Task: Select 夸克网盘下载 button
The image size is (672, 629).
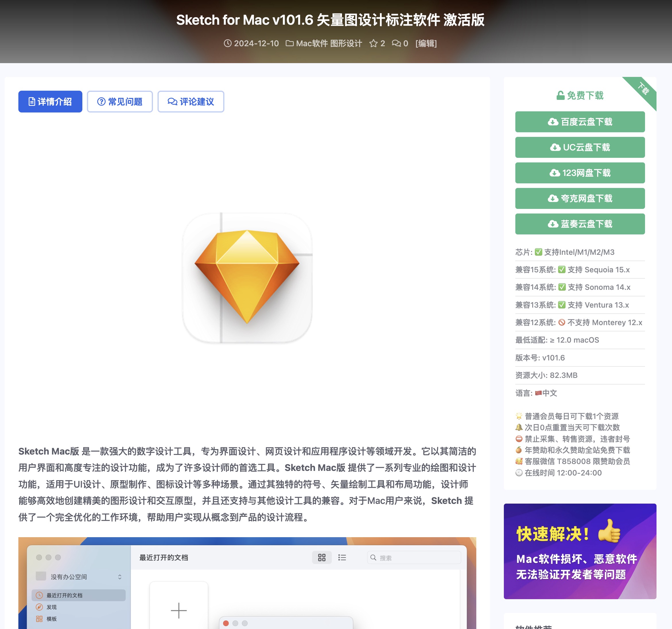Action: [580, 198]
